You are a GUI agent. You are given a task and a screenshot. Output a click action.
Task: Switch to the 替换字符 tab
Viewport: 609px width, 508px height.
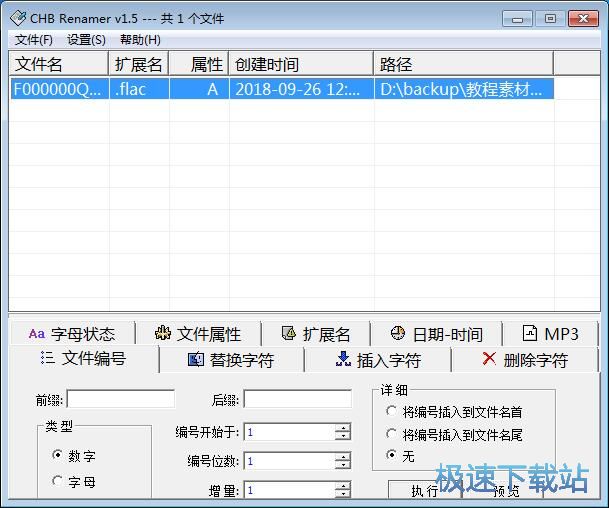click(231, 360)
